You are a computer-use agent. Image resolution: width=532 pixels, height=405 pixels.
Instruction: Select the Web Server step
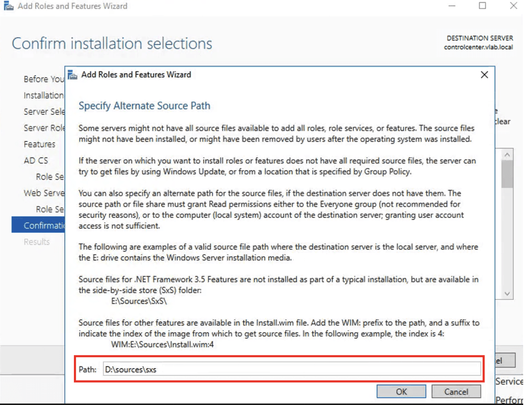click(x=44, y=193)
